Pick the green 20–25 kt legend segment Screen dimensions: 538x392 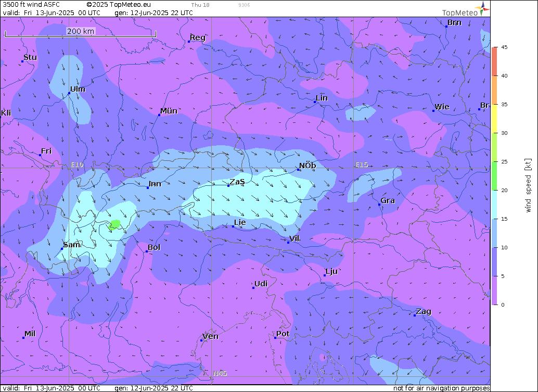click(x=494, y=176)
